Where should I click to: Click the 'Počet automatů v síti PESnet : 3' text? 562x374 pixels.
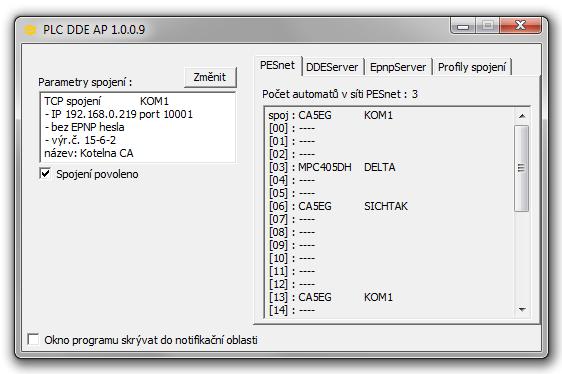pyautogui.click(x=340, y=94)
